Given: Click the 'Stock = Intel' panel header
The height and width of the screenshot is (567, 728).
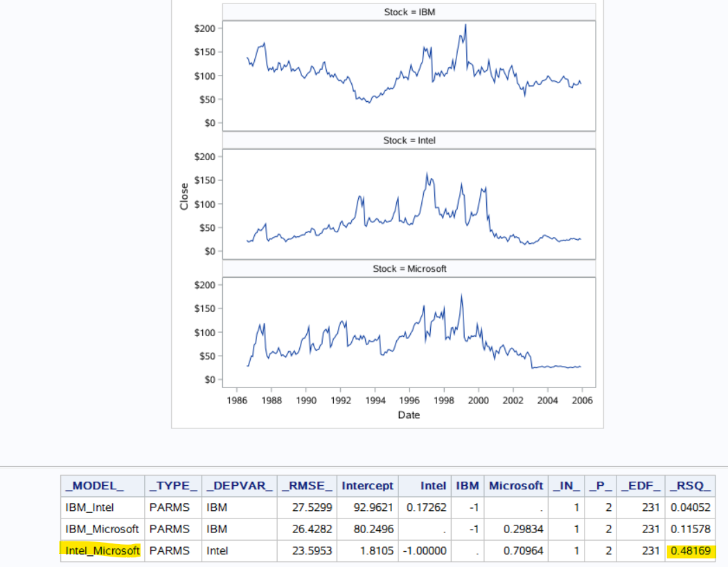Looking at the screenshot, I should pyautogui.click(x=409, y=141).
